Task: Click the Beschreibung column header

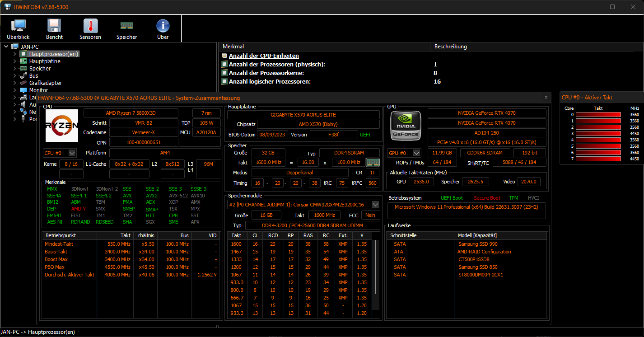Action: tap(532, 47)
